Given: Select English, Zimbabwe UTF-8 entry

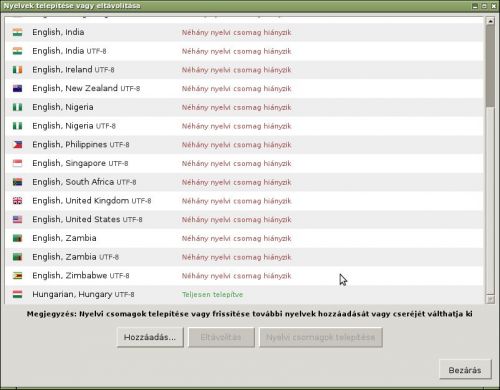Looking at the screenshot, I should [244, 275].
